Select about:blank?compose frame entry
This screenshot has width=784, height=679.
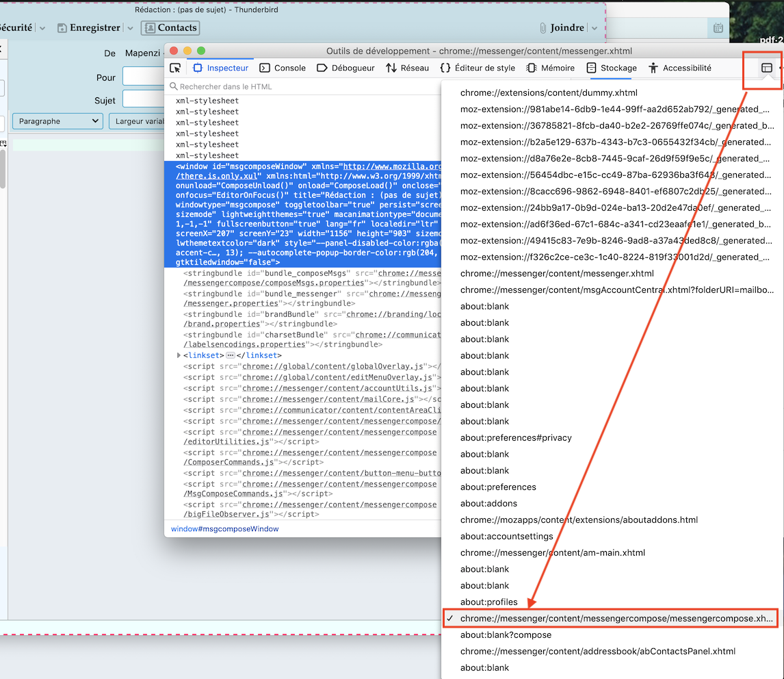[506, 635]
